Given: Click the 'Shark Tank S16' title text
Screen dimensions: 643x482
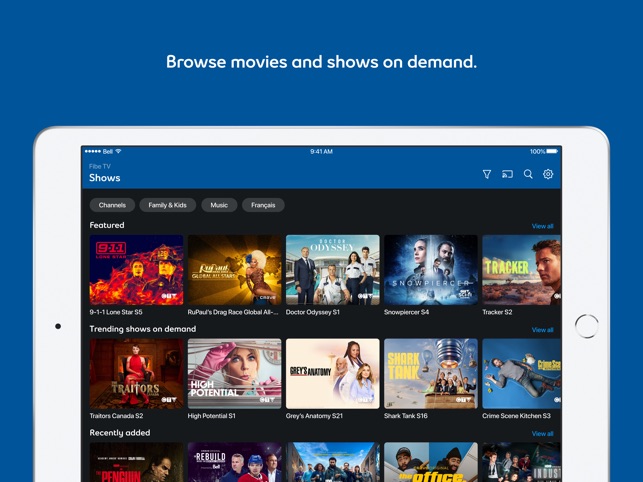Looking at the screenshot, I should pos(406,416).
